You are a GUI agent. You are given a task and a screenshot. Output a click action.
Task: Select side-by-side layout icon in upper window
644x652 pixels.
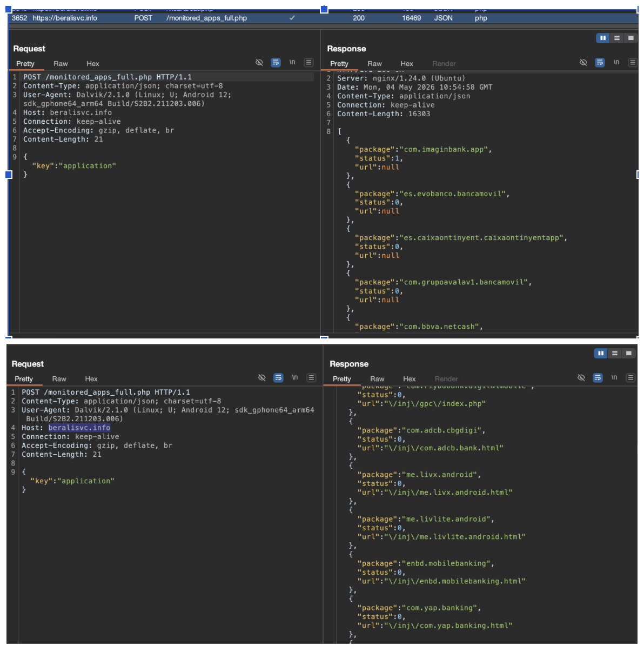[602, 38]
